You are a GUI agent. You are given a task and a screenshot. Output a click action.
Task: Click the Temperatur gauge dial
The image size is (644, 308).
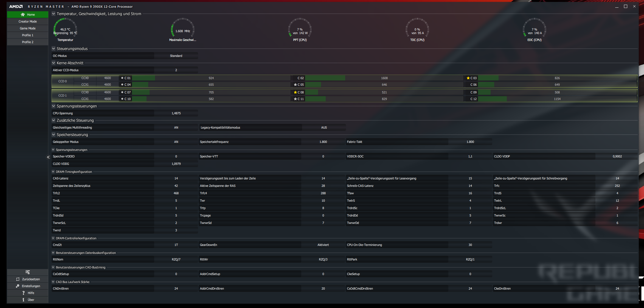65,29
